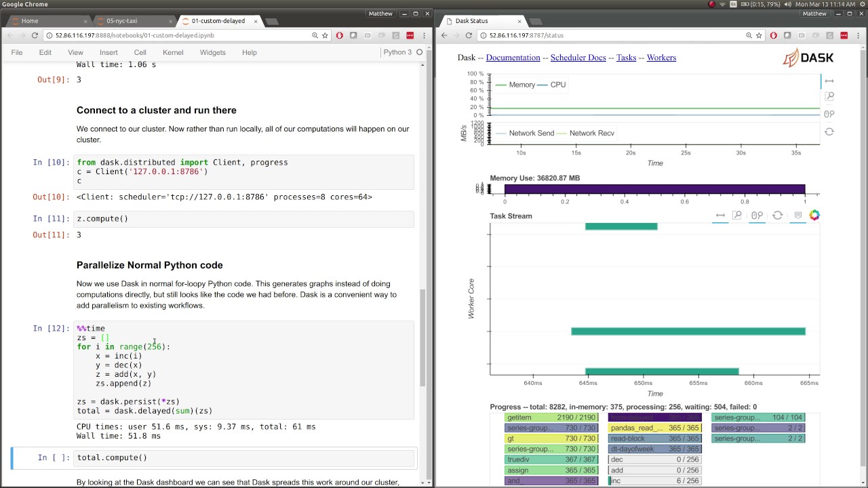This screenshot has height=488, width=868.
Task: Open the Edit menu in Jupyter
Action: click(45, 52)
